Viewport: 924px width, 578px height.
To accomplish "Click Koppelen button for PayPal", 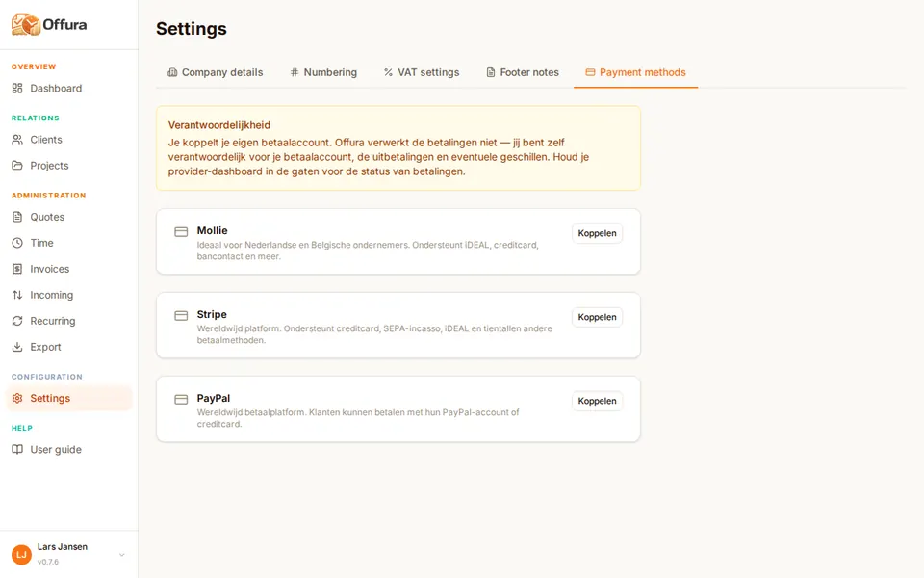I will pos(597,401).
